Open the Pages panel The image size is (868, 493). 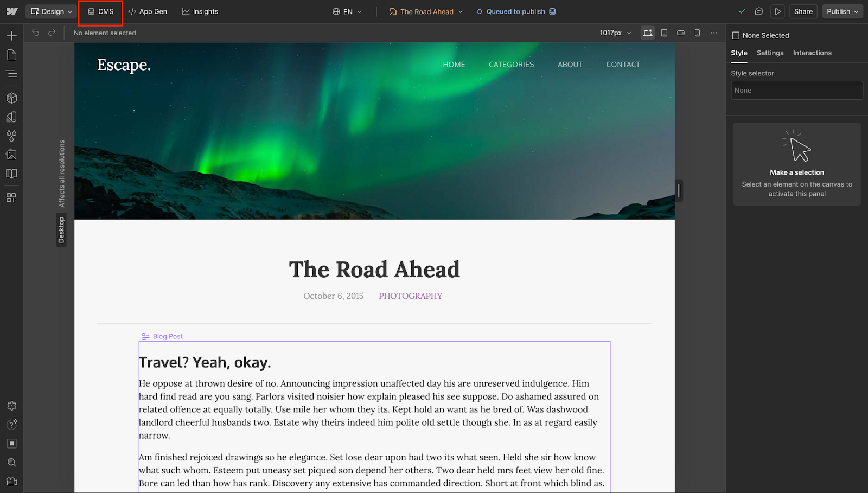pos(11,55)
